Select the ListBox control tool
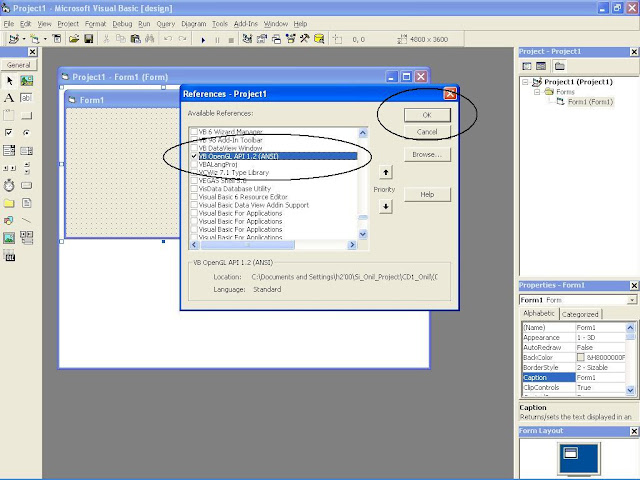Screen dimensions: 640x480 point(27,151)
